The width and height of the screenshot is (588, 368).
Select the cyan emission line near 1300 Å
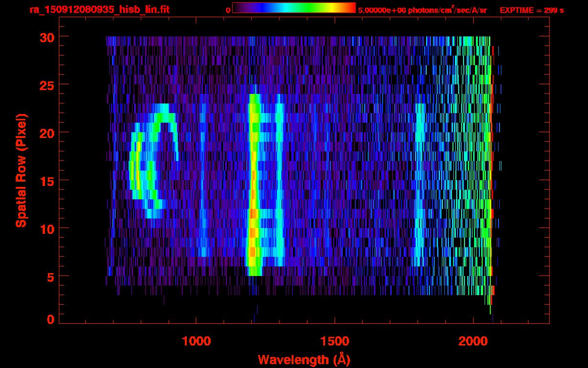(279, 192)
